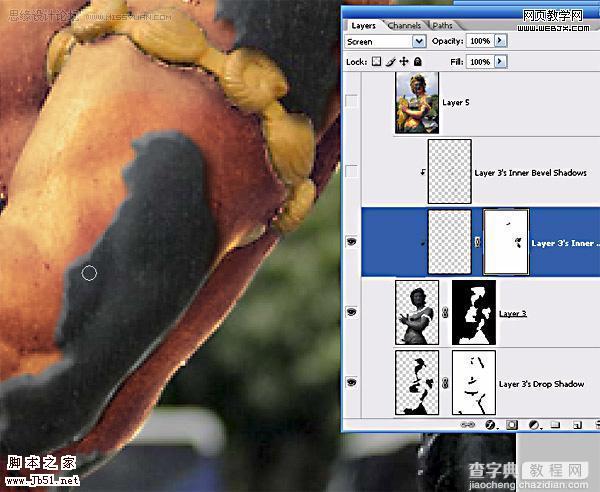The height and width of the screenshot is (492, 600).
Task: Show Layer 5 visibility box
Action: click(351, 101)
